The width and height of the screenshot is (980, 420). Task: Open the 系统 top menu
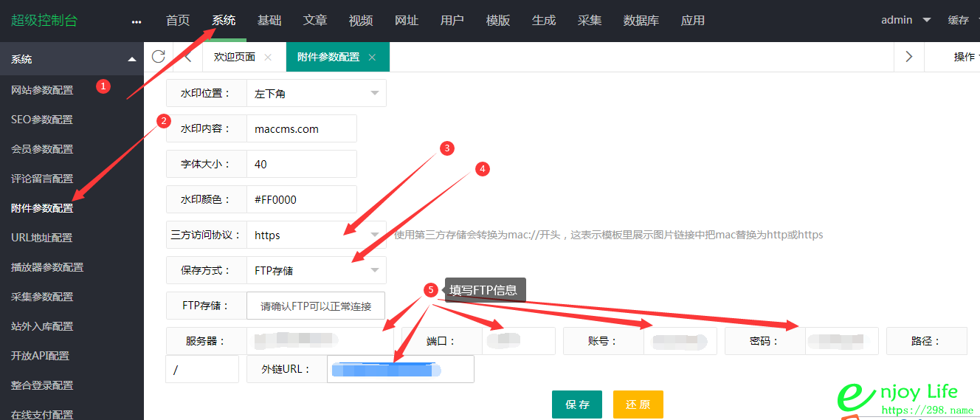(x=224, y=21)
